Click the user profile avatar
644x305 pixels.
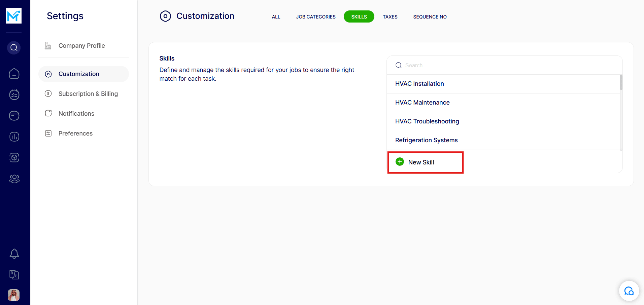click(14, 295)
